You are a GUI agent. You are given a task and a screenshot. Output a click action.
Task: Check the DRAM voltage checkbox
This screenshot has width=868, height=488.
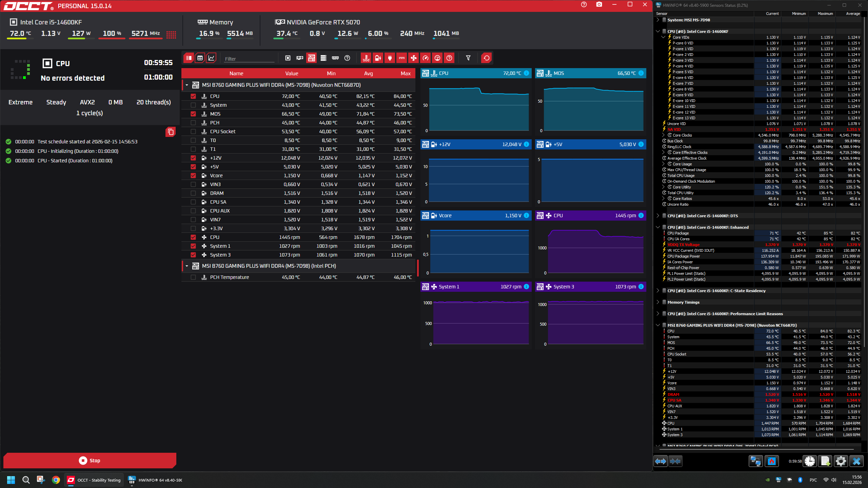(x=193, y=193)
